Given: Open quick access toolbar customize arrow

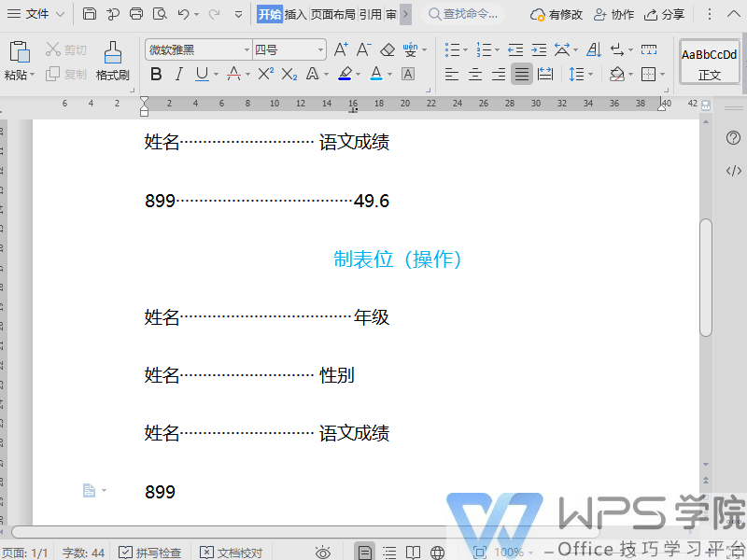Looking at the screenshot, I should pyautogui.click(x=239, y=15).
